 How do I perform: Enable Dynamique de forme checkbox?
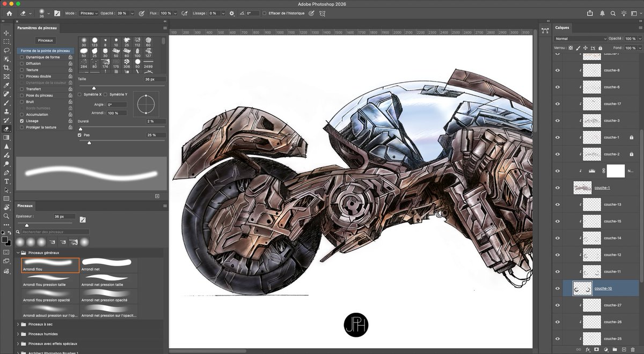21,57
